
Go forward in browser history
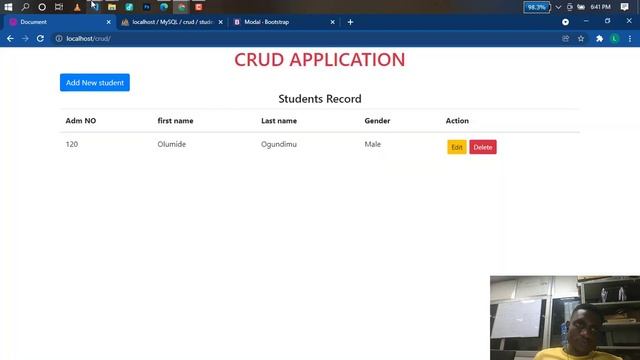[25, 38]
